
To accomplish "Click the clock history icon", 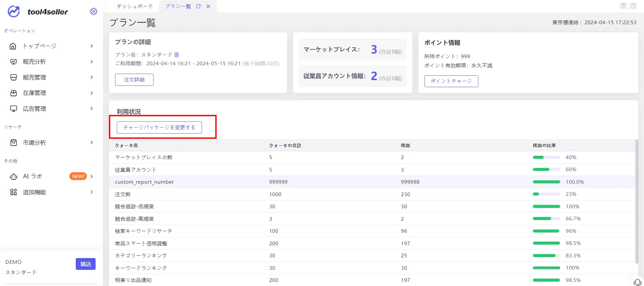I will [633, 6].
